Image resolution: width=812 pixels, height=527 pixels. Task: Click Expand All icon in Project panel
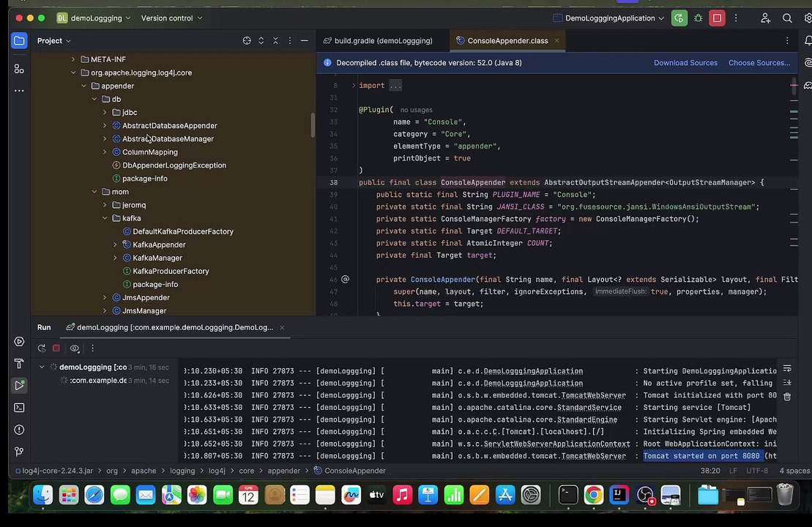pyautogui.click(x=261, y=40)
